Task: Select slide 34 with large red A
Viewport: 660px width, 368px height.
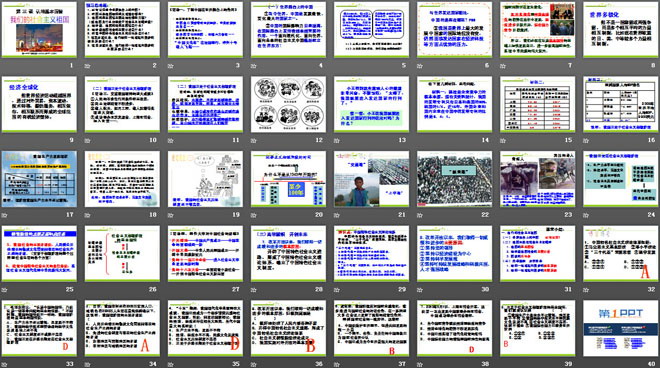Action: click(x=122, y=328)
